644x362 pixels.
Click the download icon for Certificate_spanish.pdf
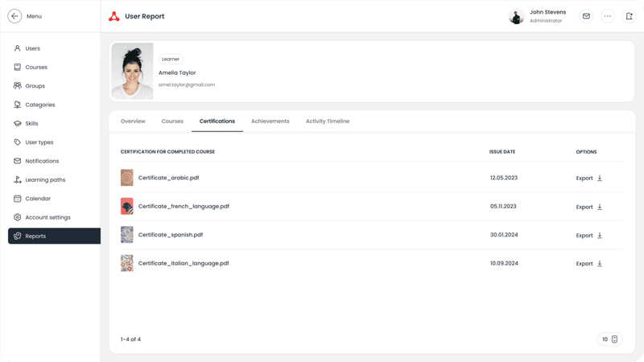600,236
